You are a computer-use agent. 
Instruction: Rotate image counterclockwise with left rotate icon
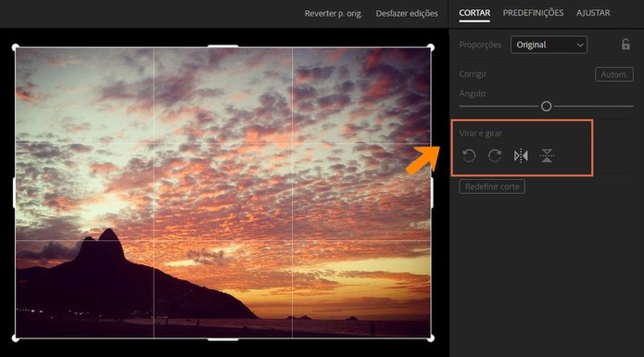coord(469,156)
